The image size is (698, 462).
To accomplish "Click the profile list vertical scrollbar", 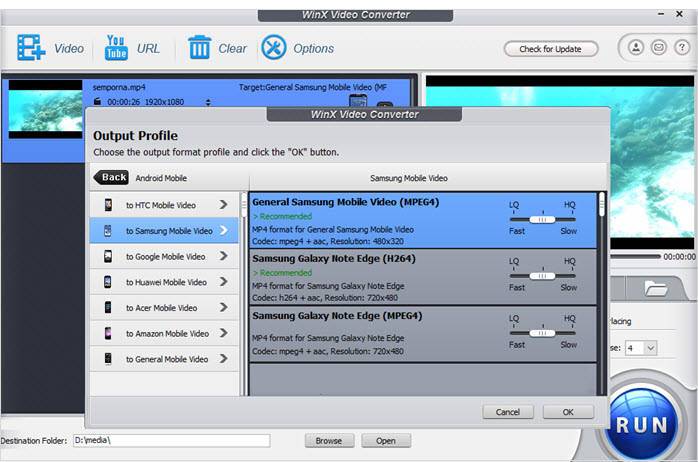I will [602, 294].
